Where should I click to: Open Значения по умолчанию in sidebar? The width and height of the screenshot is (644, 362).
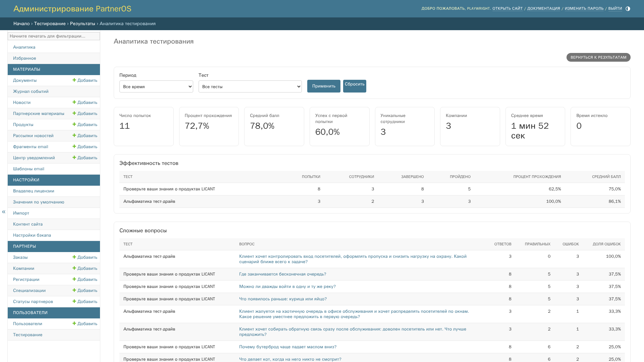39,202
